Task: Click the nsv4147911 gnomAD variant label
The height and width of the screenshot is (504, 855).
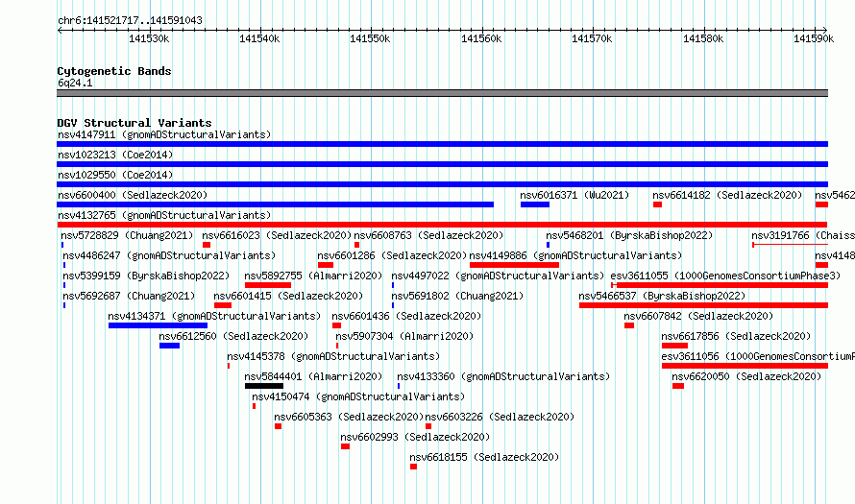Action: click(x=164, y=134)
